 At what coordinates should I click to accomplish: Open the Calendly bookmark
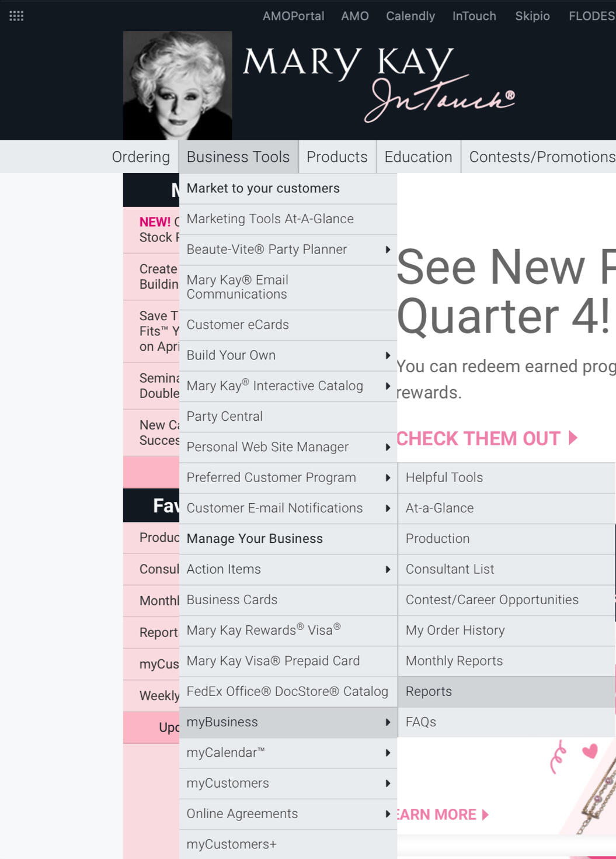410,16
